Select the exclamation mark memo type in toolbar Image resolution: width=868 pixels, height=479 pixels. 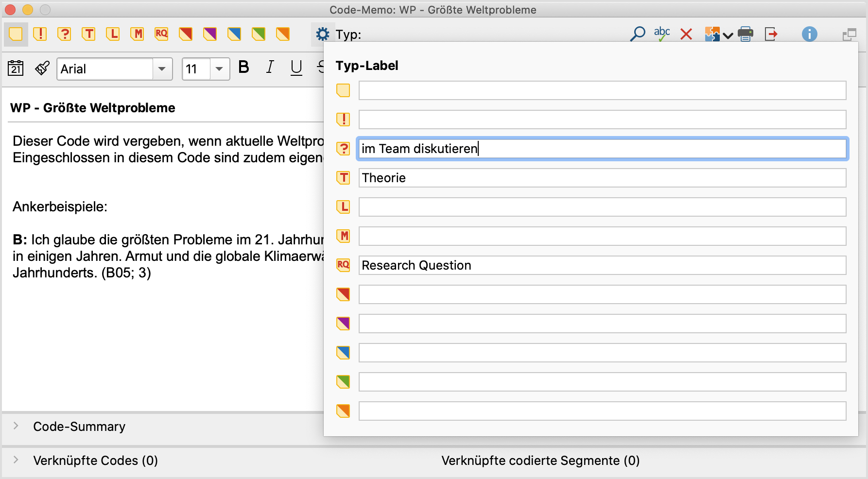click(40, 34)
